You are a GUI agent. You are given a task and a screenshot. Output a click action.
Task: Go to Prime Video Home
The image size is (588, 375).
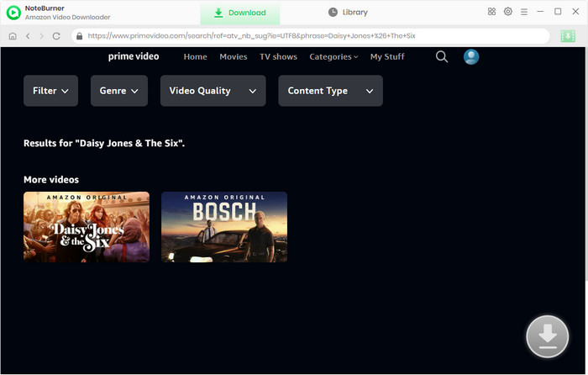coord(196,56)
